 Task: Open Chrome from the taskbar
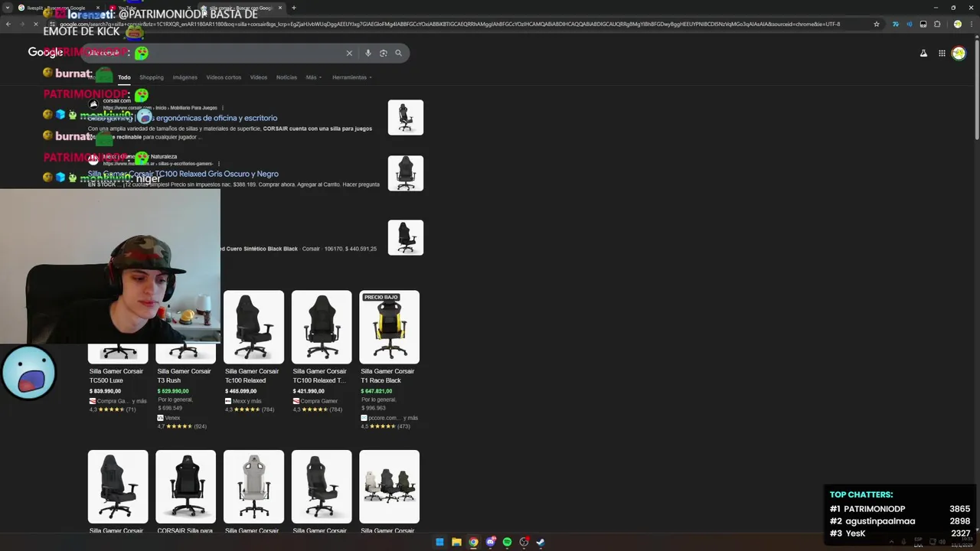coord(473,542)
